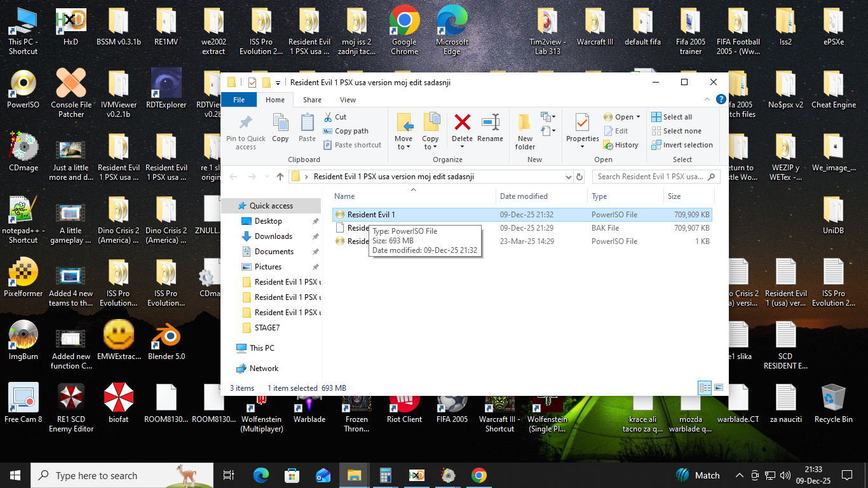Refresh the current folder view
868x488 pixels.
click(x=580, y=177)
